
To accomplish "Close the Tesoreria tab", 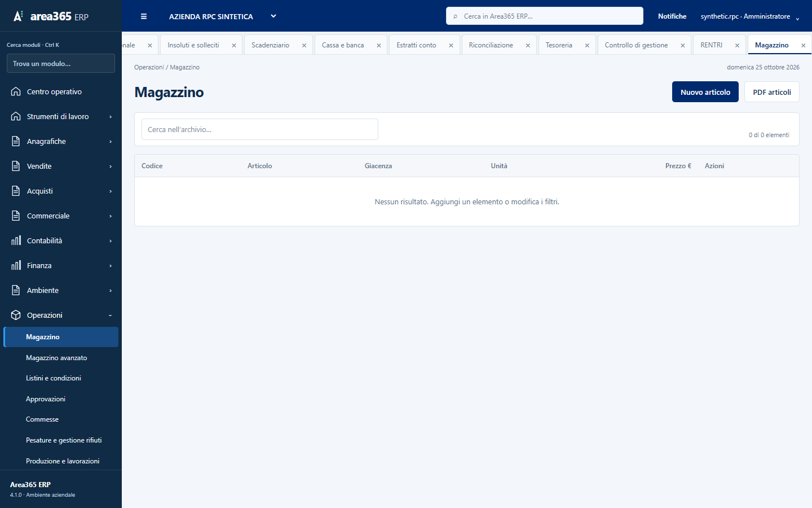I will click(587, 45).
